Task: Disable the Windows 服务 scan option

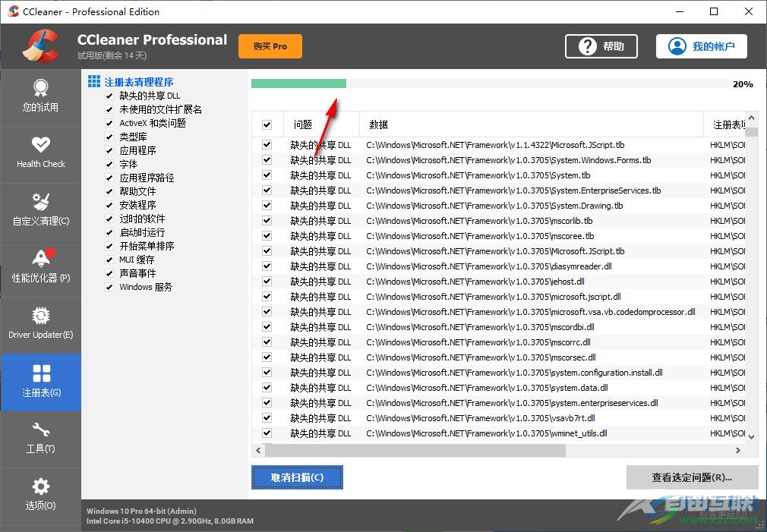Action: (110, 287)
